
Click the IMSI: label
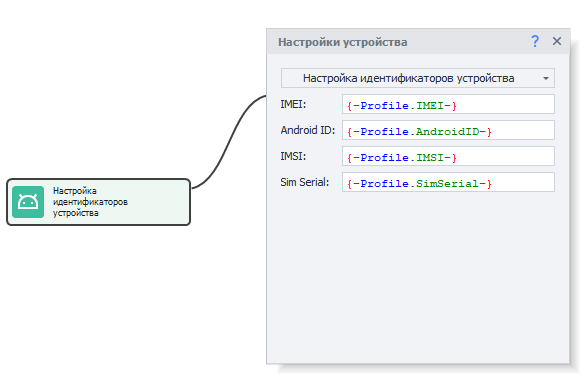coord(293,156)
